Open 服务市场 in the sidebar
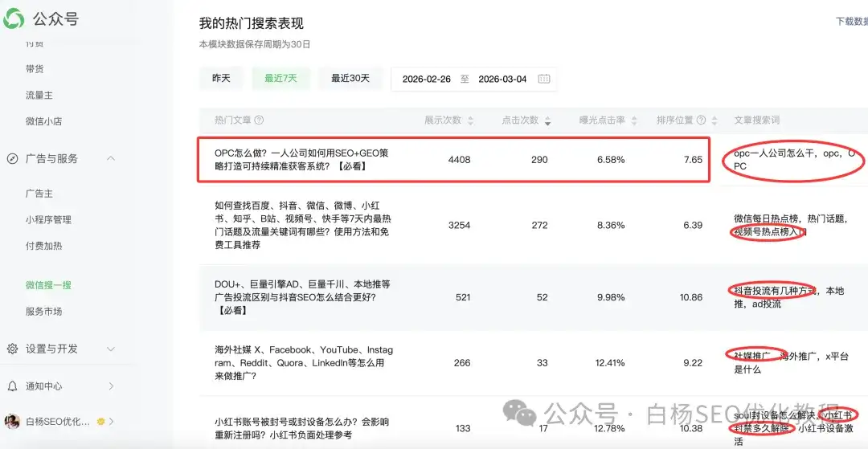Screen dimensions: 868x449 coord(43,312)
